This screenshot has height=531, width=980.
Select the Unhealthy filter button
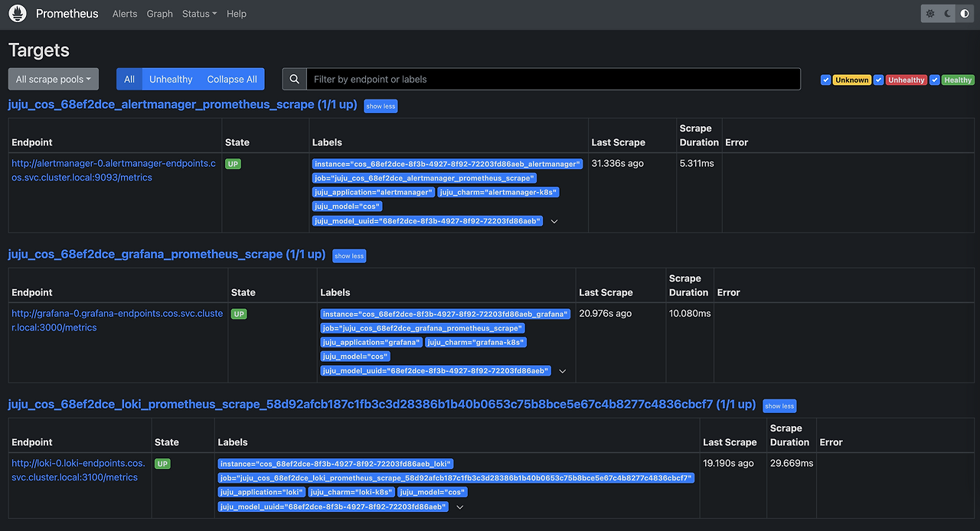click(171, 79)
